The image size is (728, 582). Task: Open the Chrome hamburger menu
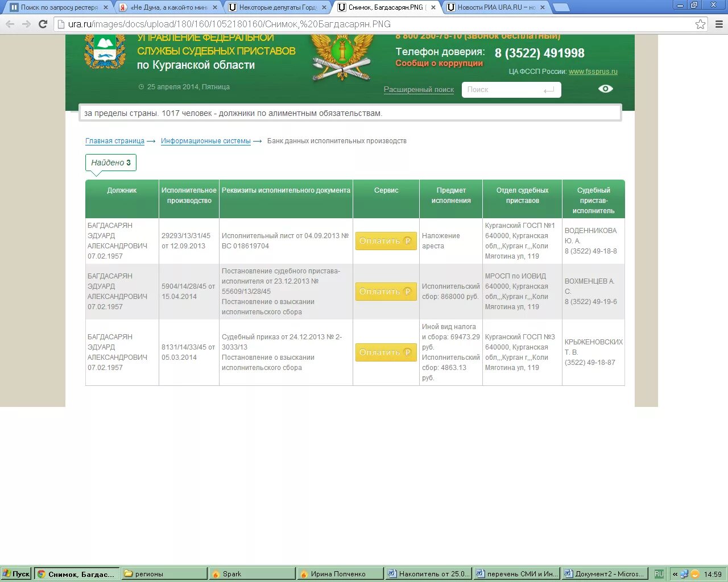coord(719,24)
